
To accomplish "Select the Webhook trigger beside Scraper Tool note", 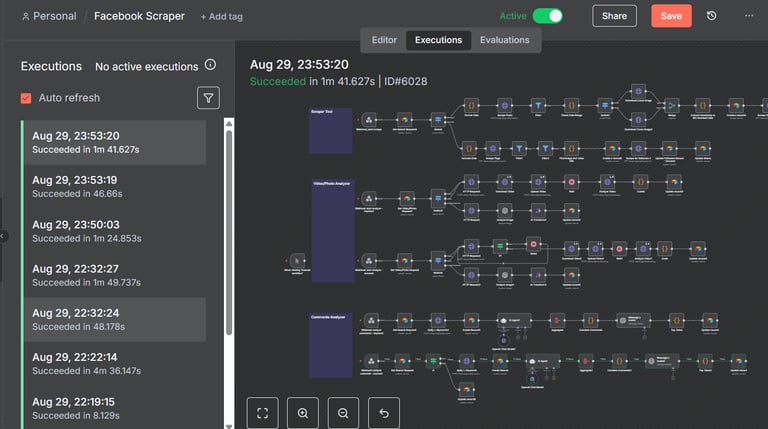I will (369, 119).
